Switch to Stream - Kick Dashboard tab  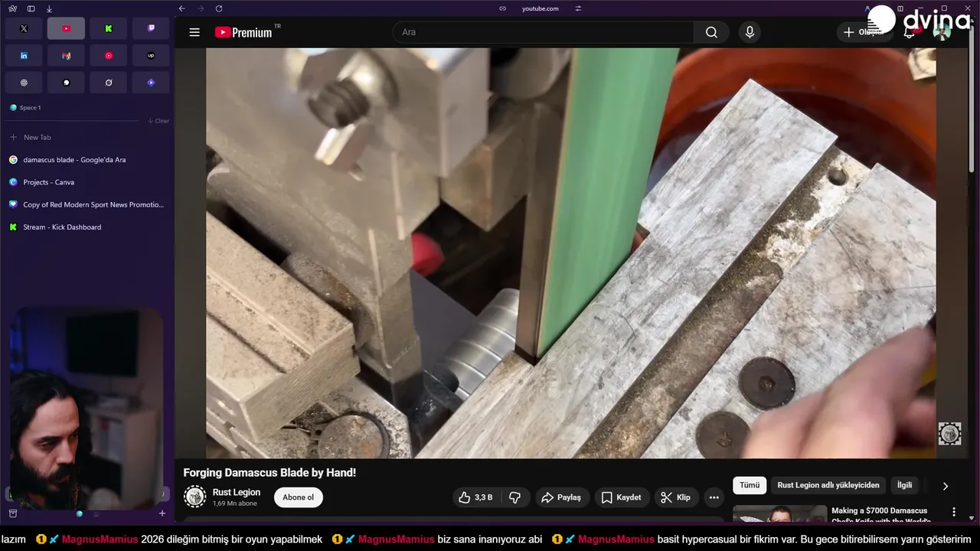coord(87,227)
